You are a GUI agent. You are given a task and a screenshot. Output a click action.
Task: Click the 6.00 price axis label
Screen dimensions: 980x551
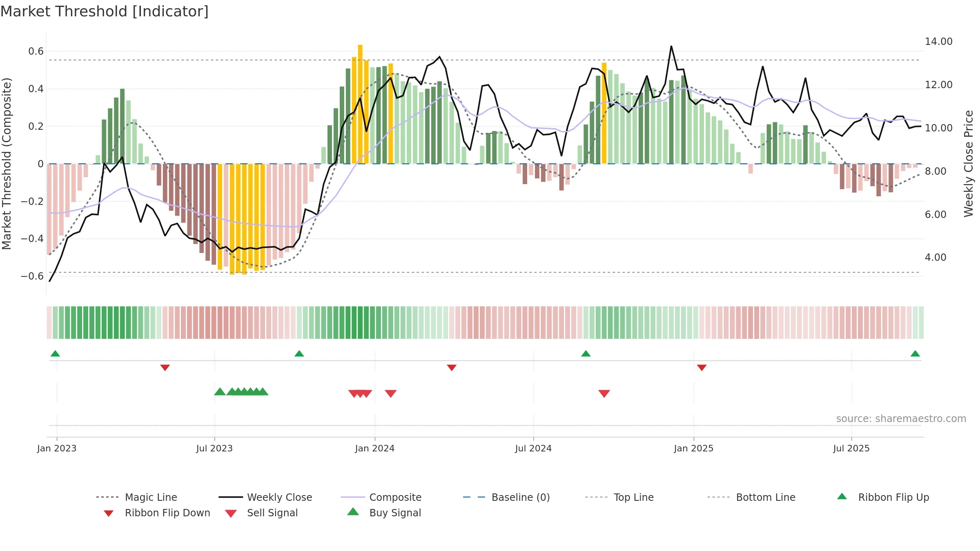(x=935, y=214)
